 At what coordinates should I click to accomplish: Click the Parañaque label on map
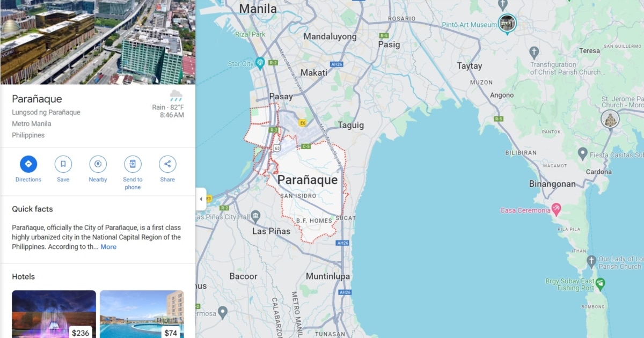(308, 180)
